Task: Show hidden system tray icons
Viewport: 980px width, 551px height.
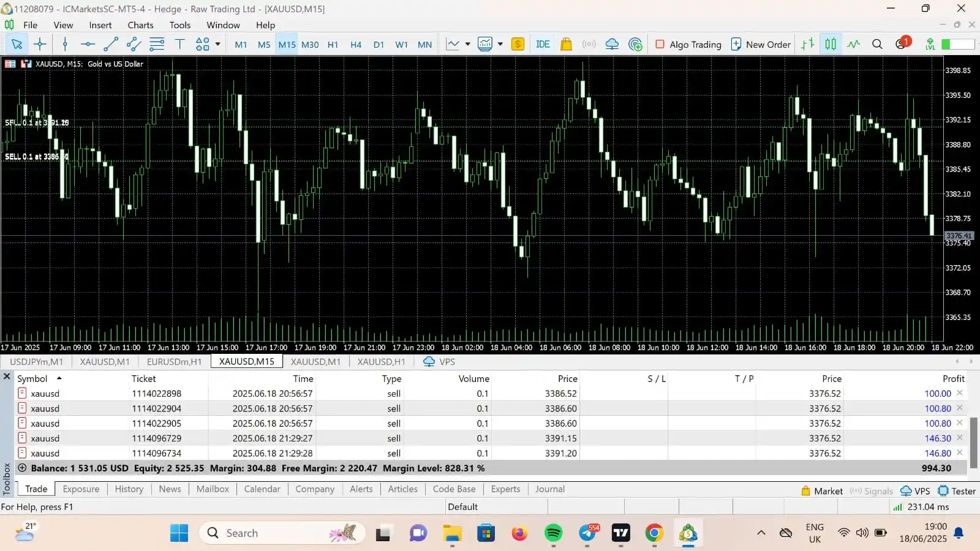Action: pyautogui.click(x=761, y=533)
